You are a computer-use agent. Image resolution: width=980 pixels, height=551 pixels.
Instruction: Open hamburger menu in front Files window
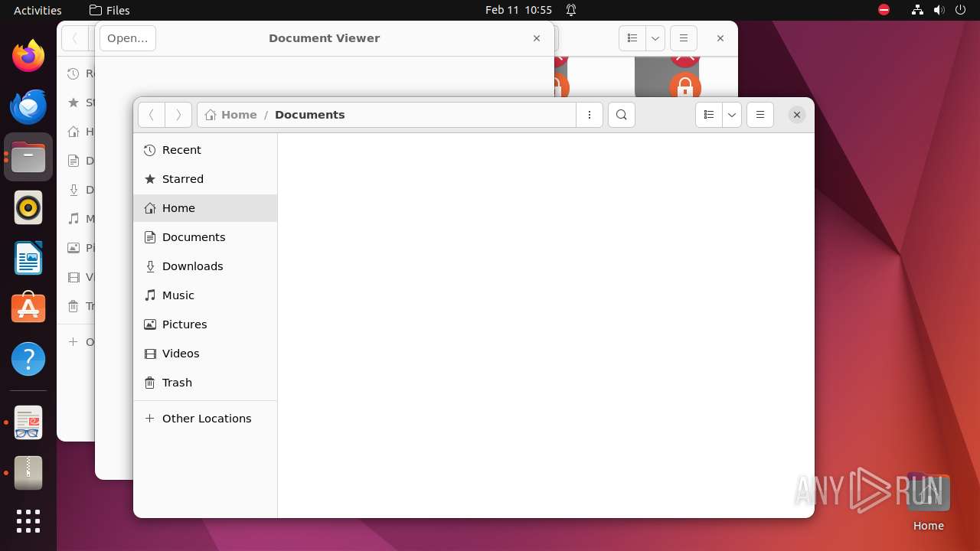pyautogui.click(x=760, y=115)
